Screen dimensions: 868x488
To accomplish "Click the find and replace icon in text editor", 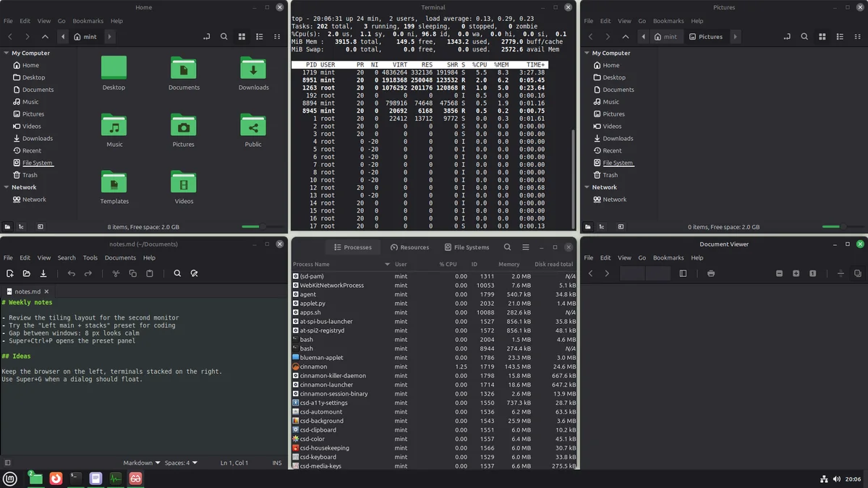I will coord(195,274).
